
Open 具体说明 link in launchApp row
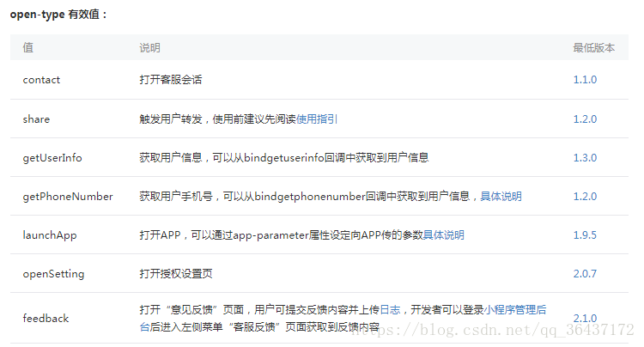coord(444,234)
